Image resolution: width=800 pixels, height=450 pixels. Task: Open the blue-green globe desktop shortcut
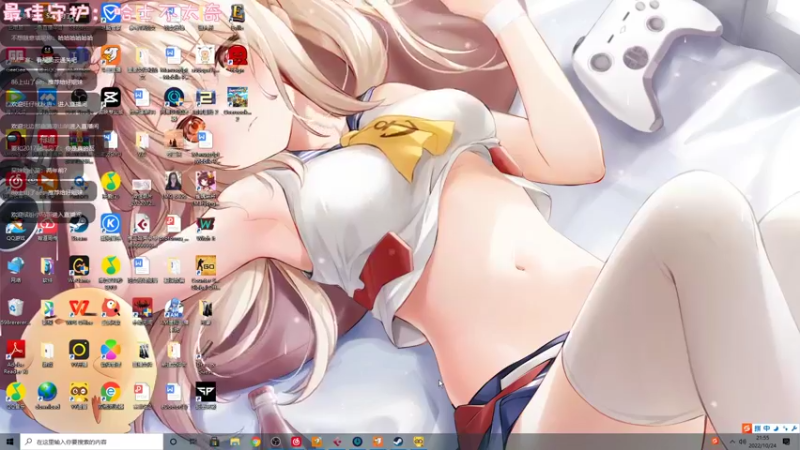pyautogui.click(x=47, y=392)
